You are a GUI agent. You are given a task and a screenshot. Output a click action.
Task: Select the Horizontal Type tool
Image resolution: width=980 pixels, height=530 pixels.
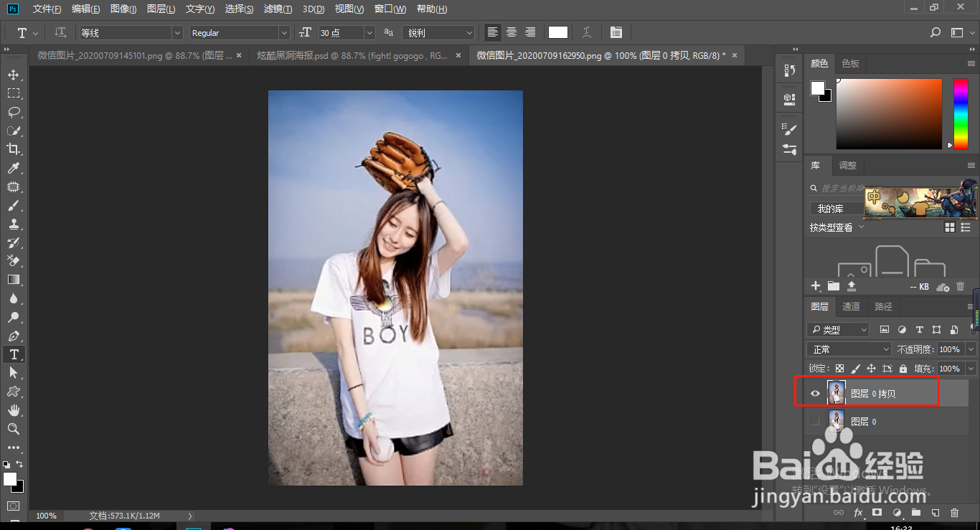coord(14,354)
